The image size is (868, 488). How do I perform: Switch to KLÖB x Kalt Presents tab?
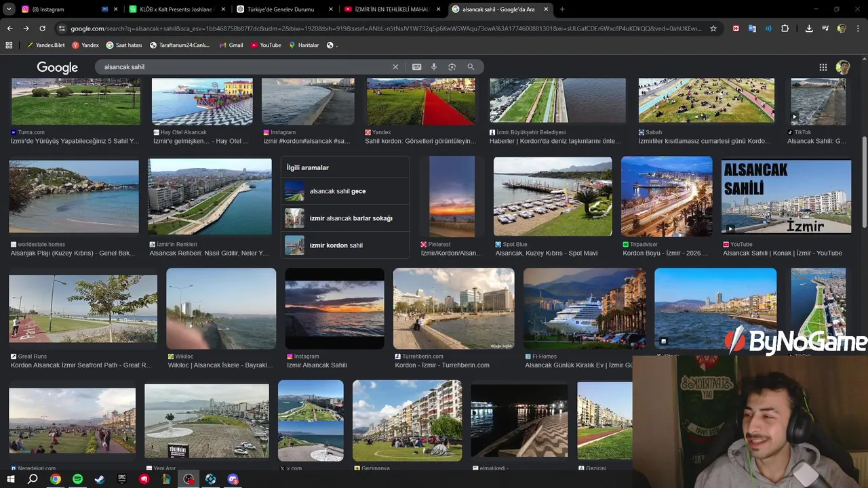[x=176, y=9]
